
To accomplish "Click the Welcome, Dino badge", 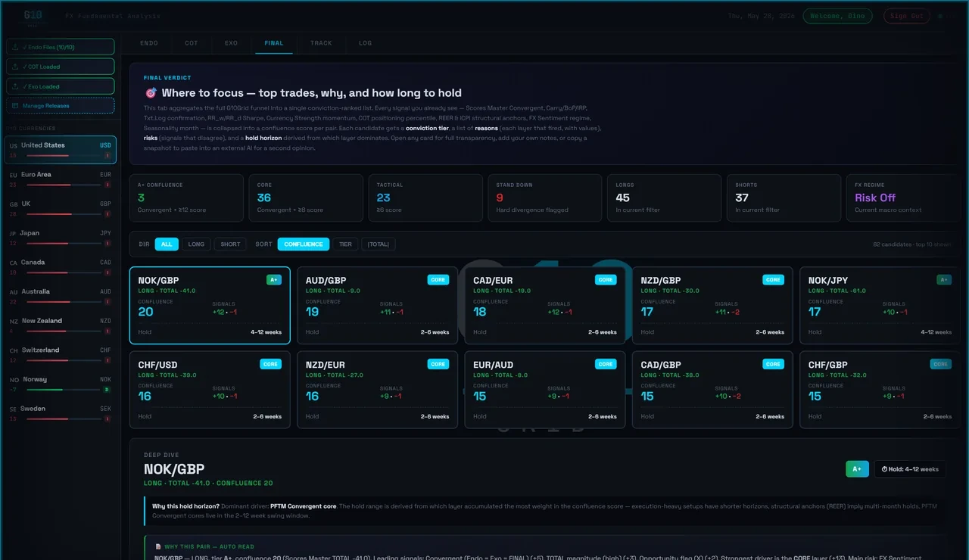I will [x=837, y=16].
